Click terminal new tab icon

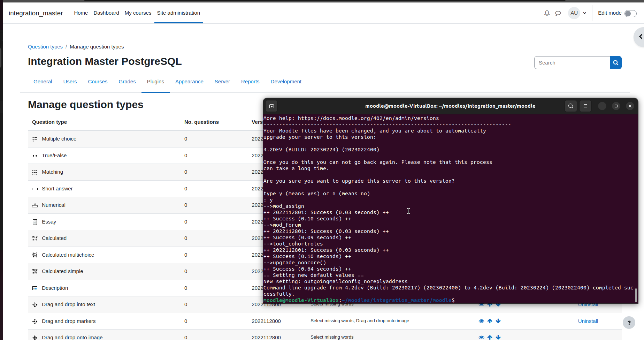pos(272,106)
